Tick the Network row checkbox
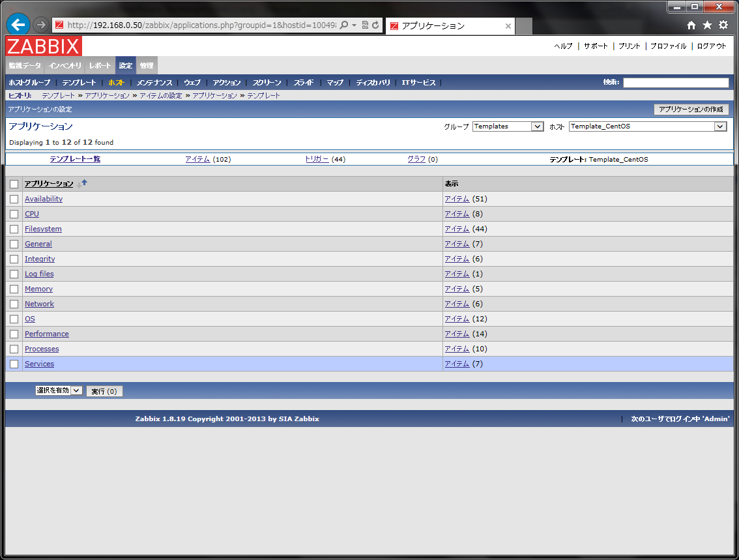This screenshot has width=739, height=560. click(x=14, y=304)
